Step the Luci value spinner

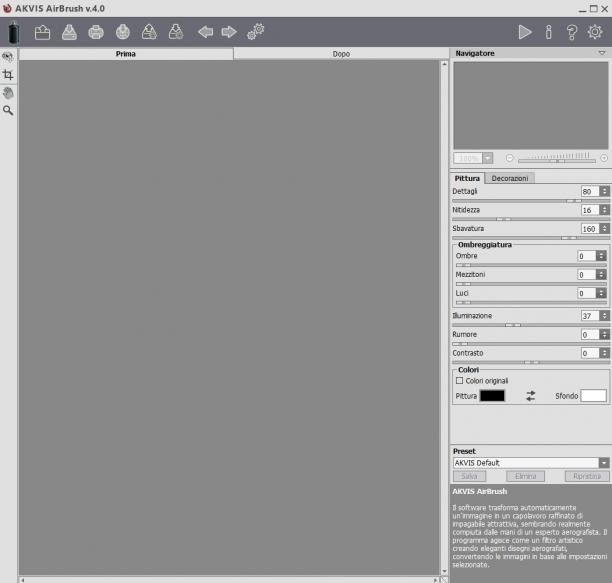[x=601, y=293]
